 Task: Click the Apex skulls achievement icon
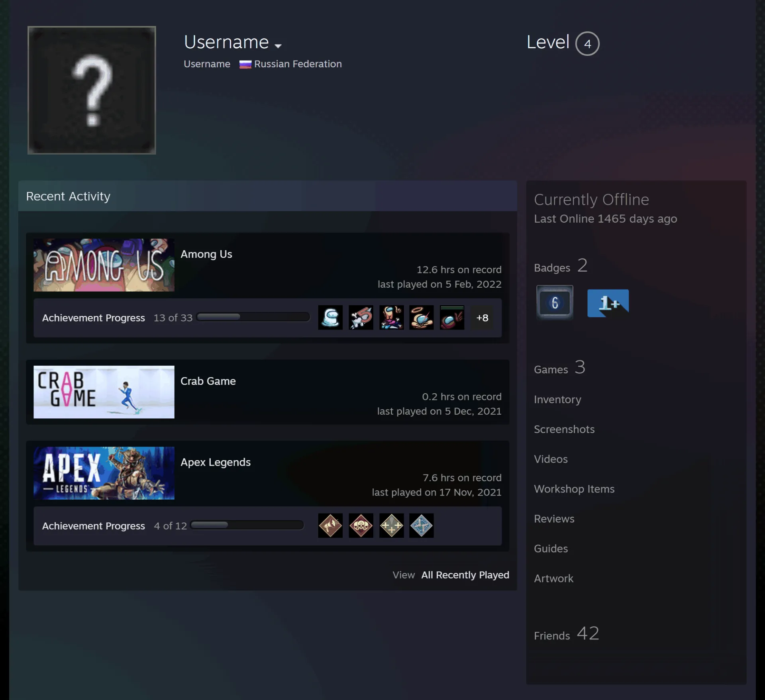361,525
